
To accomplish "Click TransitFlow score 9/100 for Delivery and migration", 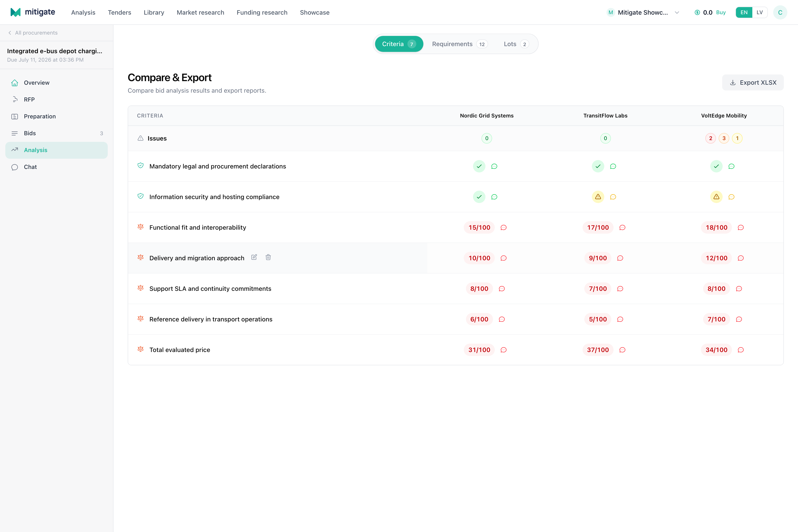I will coord(598,258).
